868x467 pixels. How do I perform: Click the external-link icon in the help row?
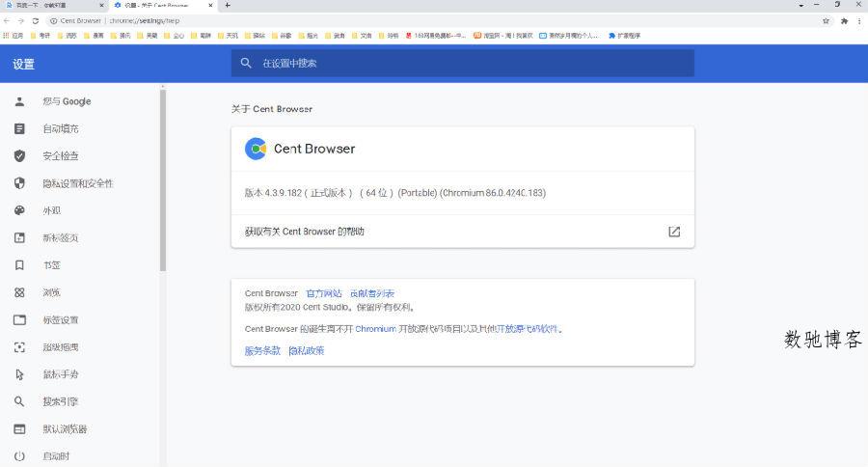point(674,232)
